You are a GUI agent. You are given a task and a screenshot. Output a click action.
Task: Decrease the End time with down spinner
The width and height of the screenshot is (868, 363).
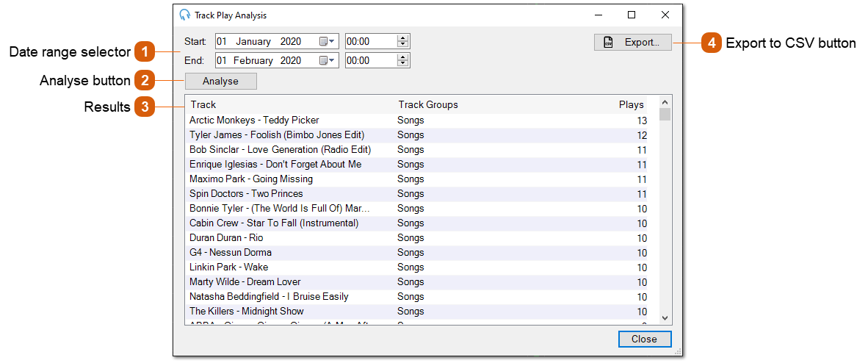(x=403, y=64)
